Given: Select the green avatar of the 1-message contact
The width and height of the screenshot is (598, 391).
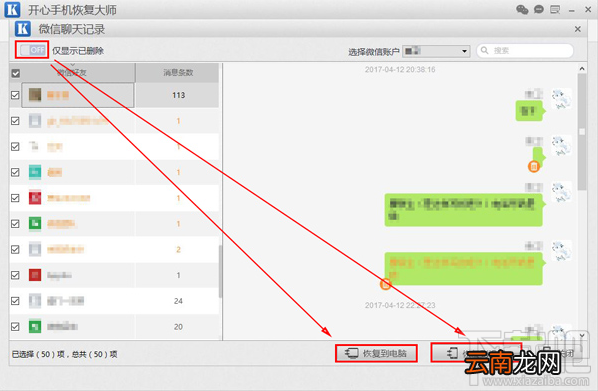Looking at the screenshot, I should point(35,224).
